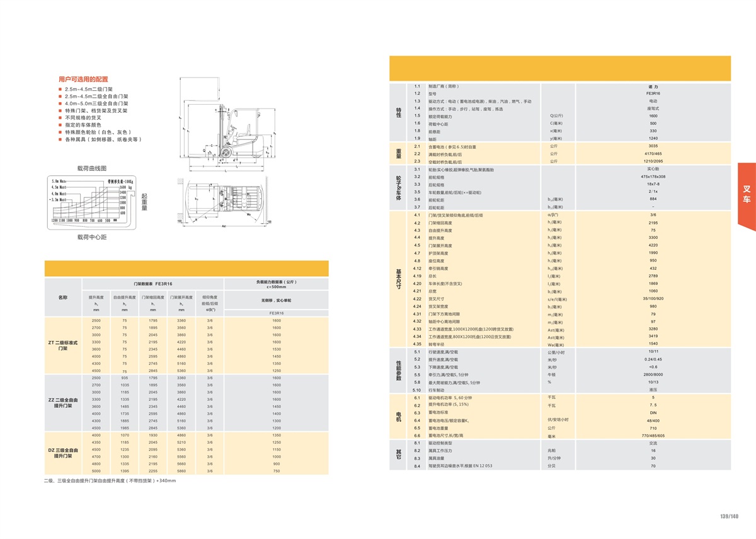Click the traction force value 2800/8000
The height and width of the screenshot is (539, 756).
[653, 374]
